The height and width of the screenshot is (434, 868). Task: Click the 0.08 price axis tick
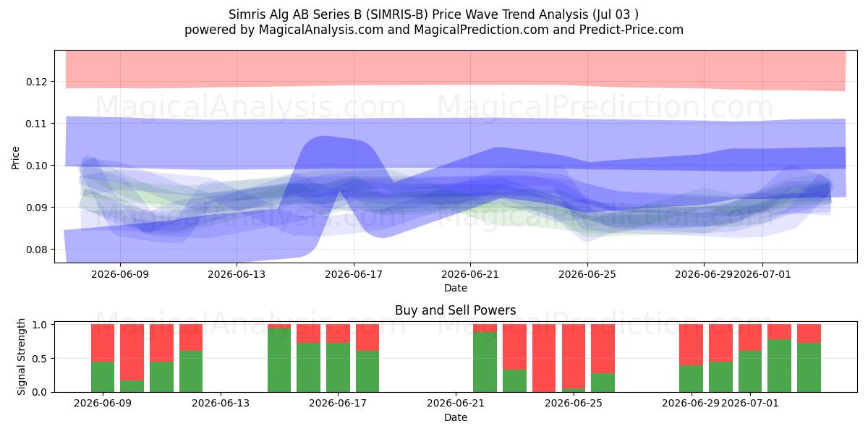coord(38,250)
